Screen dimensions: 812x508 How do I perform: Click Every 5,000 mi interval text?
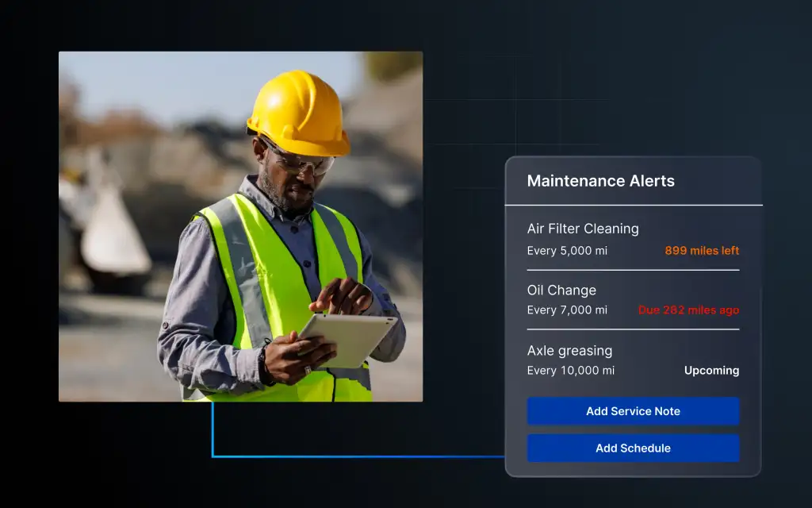pyautogui.click(x=565, y=250)
